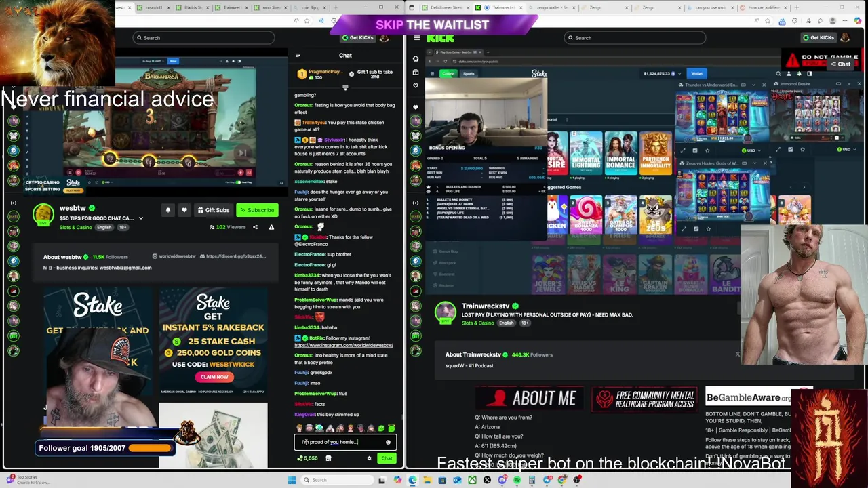868x488 pixels.
Task: Click the right window Kick search box
Action: [635, 38]
